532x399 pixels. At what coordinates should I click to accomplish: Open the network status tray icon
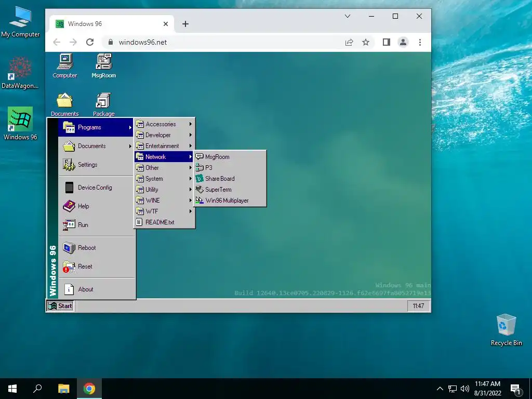pyautogui.click(x=453, y=389)
